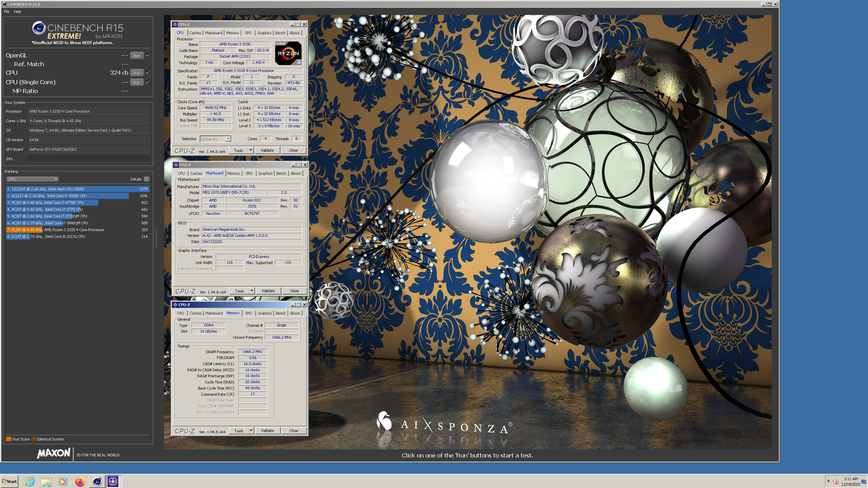Select Memory tab in Mainboard CPU-Z window

click(x=234, y=173)
